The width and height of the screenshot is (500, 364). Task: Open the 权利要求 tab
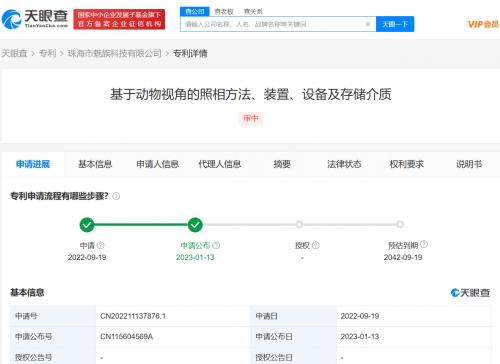coord(407,164)
